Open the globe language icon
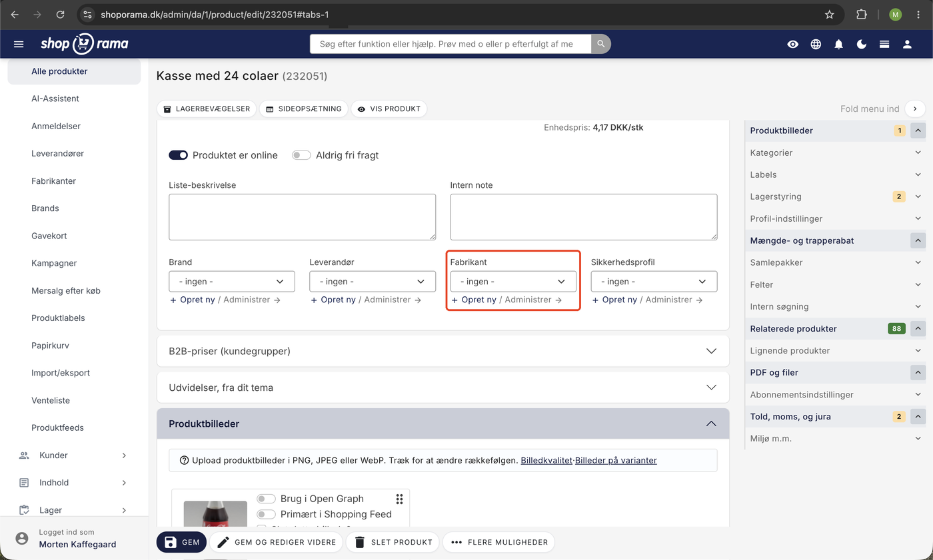The image size is (933, 560). [x=816, y=44]
